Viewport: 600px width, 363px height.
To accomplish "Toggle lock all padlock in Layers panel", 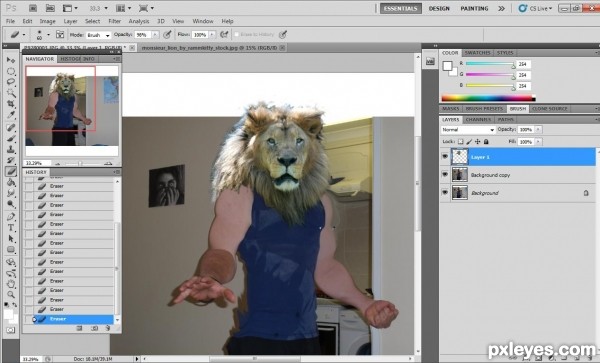I will click(486, 142).
